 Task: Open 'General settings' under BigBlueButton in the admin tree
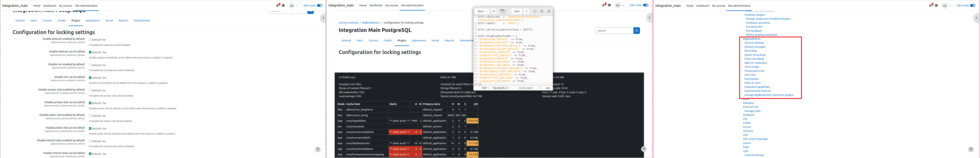click(754, 43)
